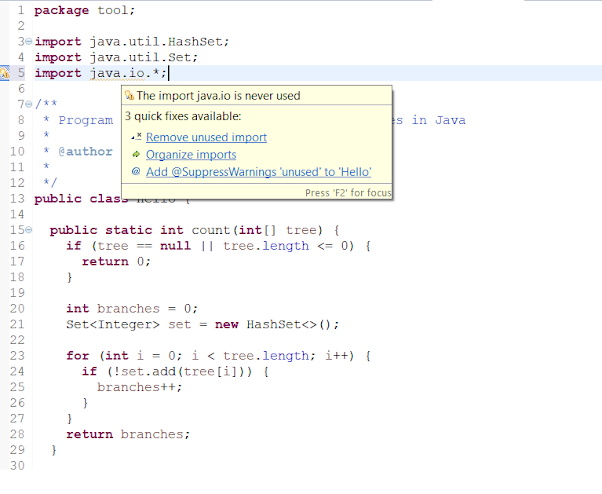602x494 pixels.
Task: Collapse the imports block at line 3
Action: [x=30, y=42]
